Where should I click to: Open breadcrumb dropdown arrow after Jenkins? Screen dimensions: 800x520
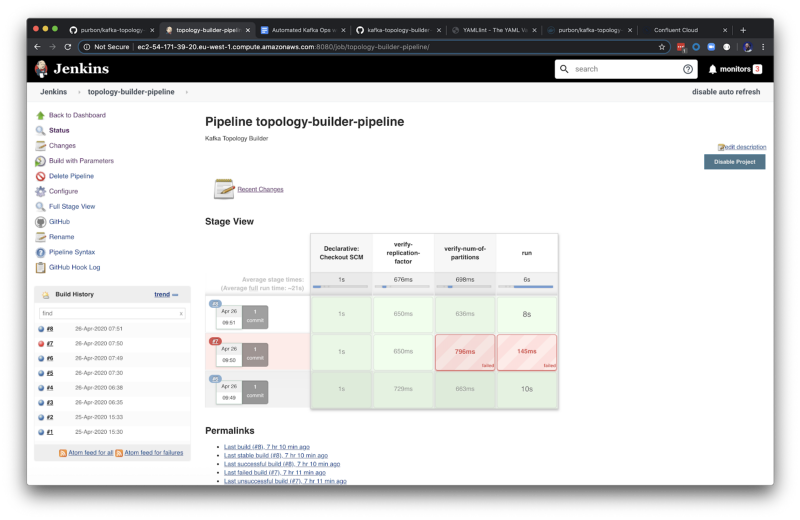pos(79,92)
